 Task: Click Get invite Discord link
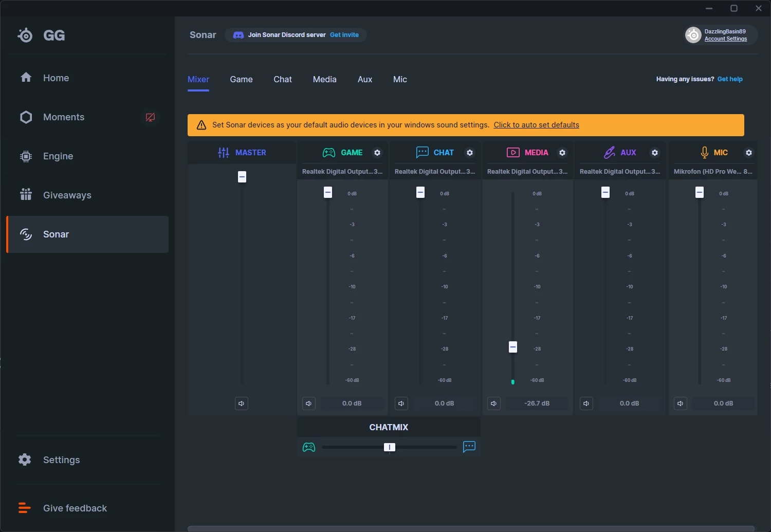(344, 35)
